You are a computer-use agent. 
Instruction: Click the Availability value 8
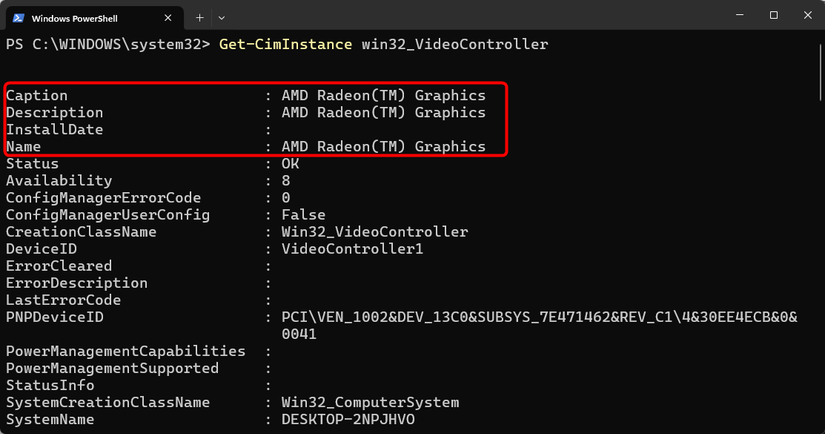tap(286, 180)
